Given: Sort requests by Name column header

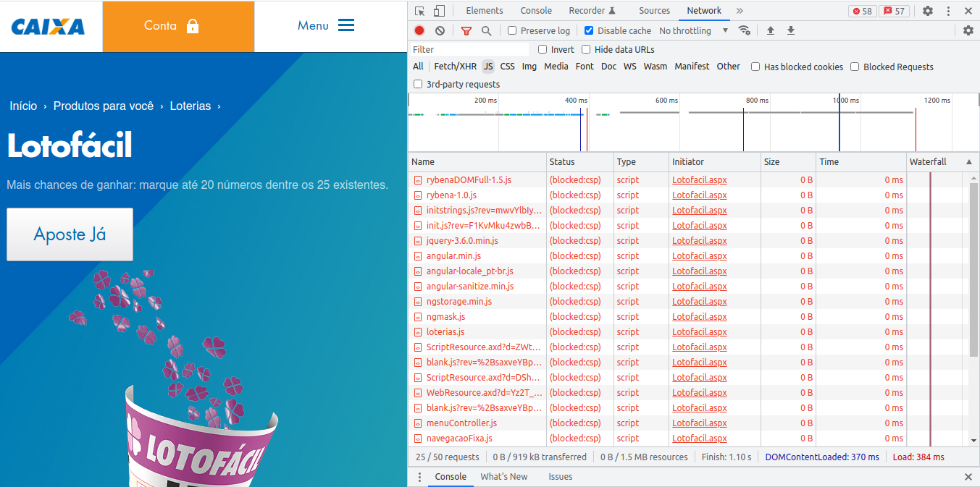Looking at the screenshot, I should tap(477, 162).
